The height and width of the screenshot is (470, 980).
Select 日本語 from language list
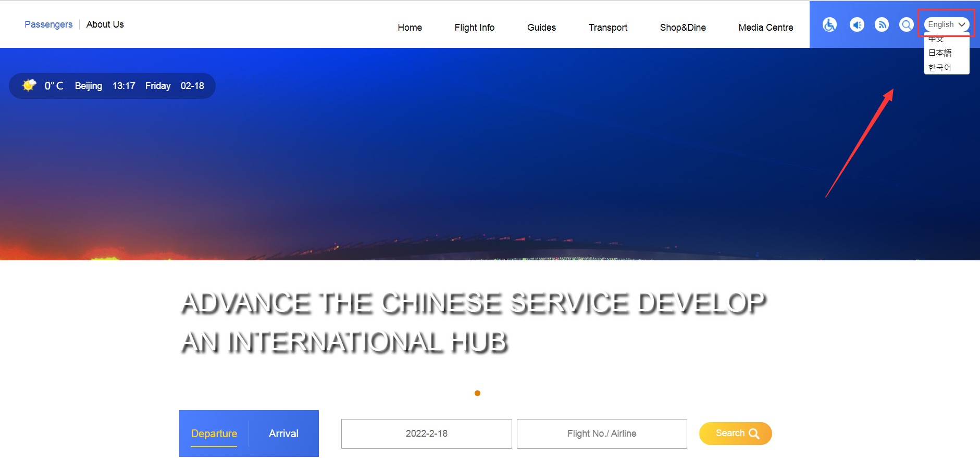pos(940,53)
